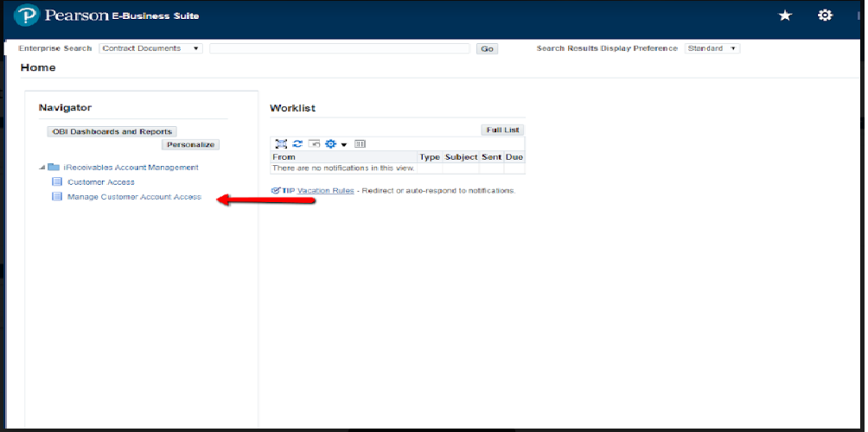Click the Worklist reset view icon
The height and width of the screenshot is (432, 868).
pos(314,143)
